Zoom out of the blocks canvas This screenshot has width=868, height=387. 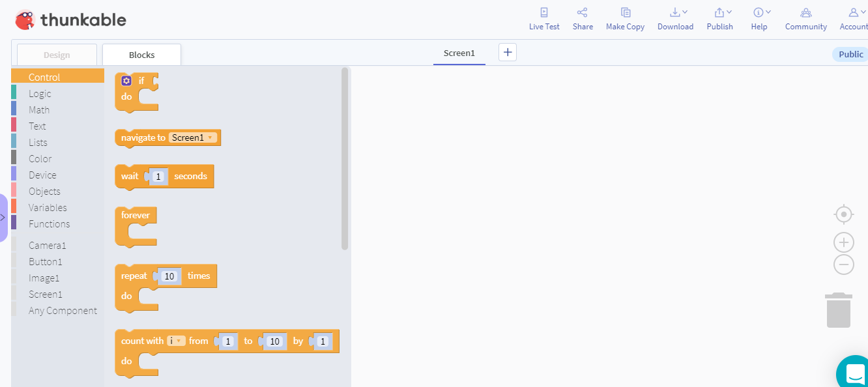tap(843, 265)
